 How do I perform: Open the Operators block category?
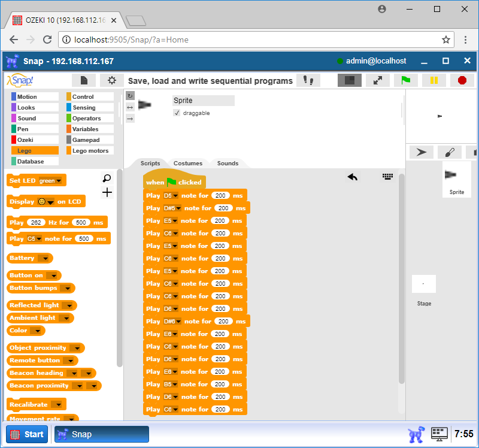pos(90,118)
